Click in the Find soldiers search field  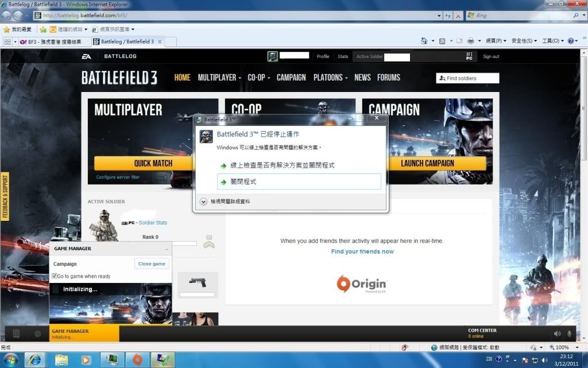point(467,78)
